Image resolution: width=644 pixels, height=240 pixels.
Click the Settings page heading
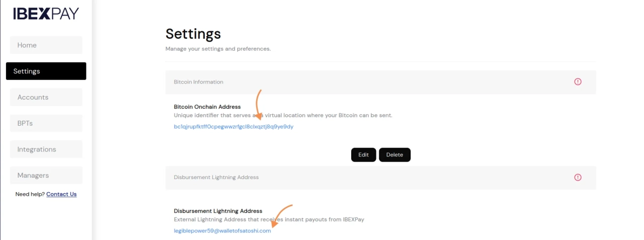pos(193,34)
